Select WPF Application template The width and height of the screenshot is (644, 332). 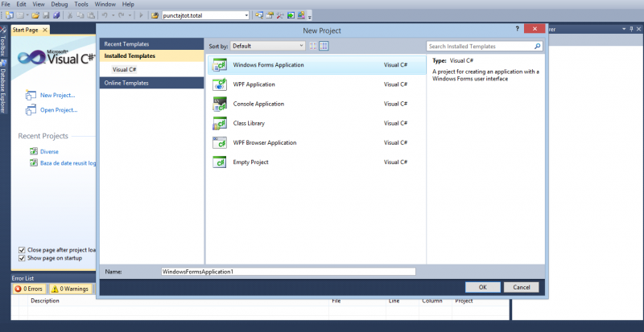pos(316,84)
